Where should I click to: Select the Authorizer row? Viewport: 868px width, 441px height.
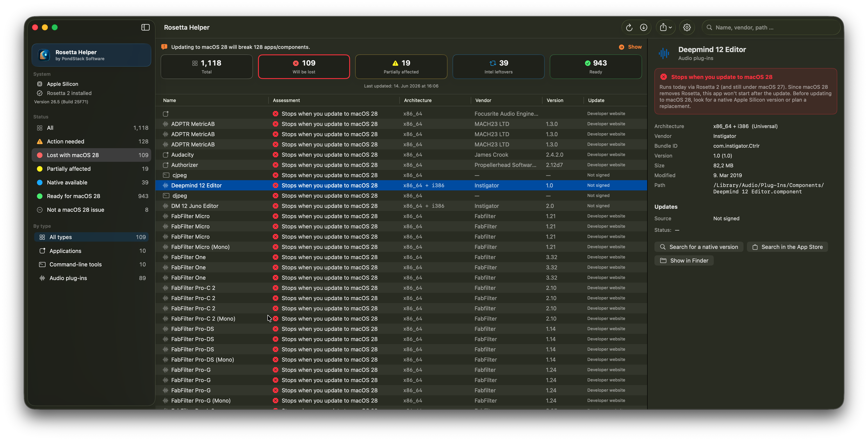[x=401, y=165]
